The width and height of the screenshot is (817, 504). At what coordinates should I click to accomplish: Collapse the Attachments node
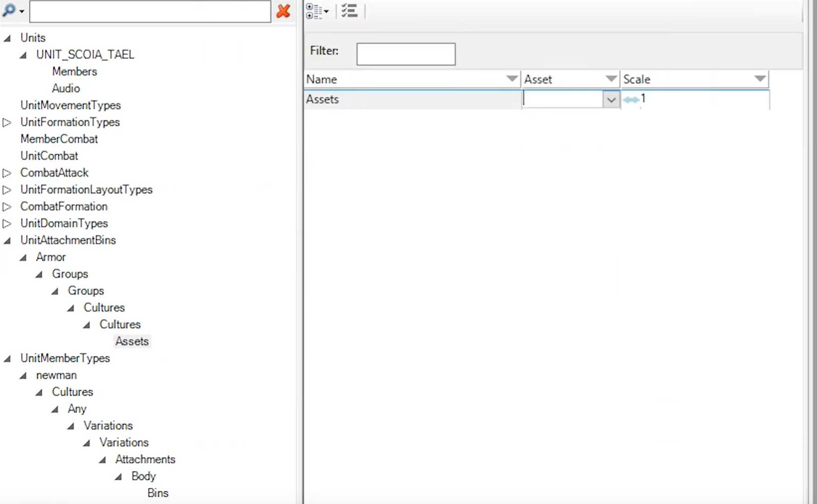click(103, 459)
